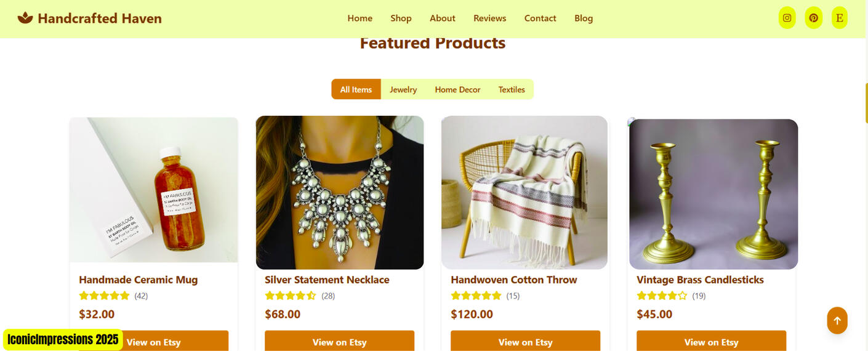Switch to the Textiles filter
This screenshot has height=351, width=868.
point(512,89)
